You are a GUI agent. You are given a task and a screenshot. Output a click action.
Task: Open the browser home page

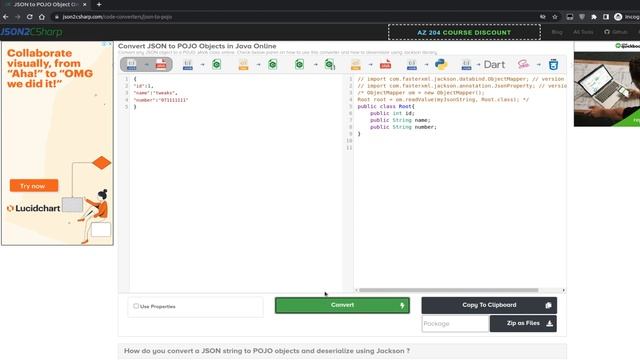point(42,17)
